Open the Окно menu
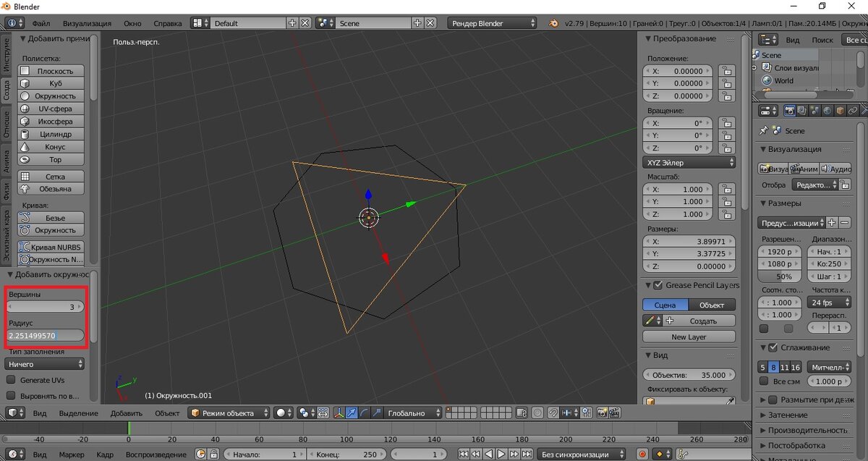The width and height of the screenshot is (868, 461). coord(133,23)
